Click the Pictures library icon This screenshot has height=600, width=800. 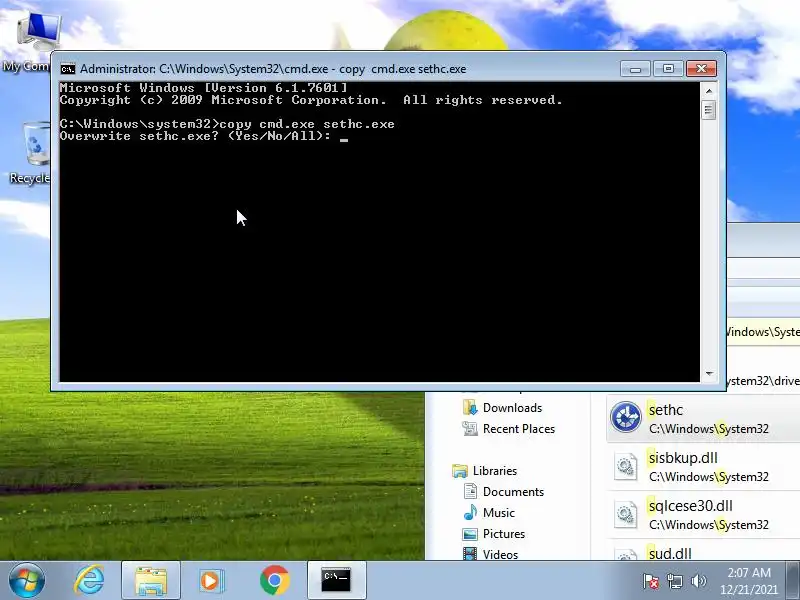click(470, 534)
